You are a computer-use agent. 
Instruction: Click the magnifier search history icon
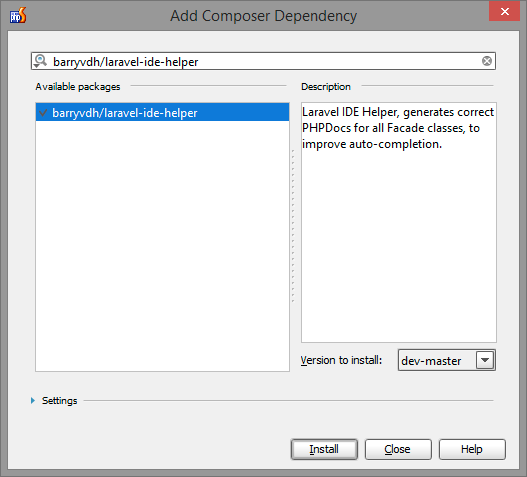[x=40, y=61]
